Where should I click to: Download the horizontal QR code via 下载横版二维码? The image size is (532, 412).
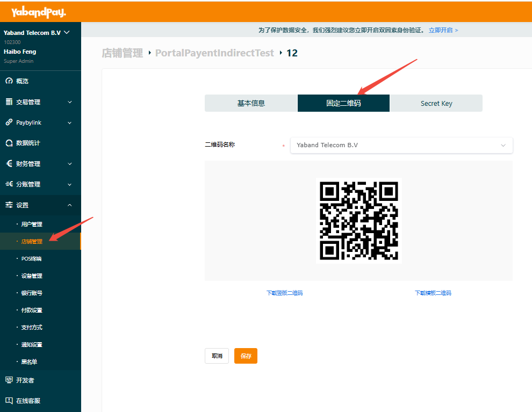coord(433,293)
